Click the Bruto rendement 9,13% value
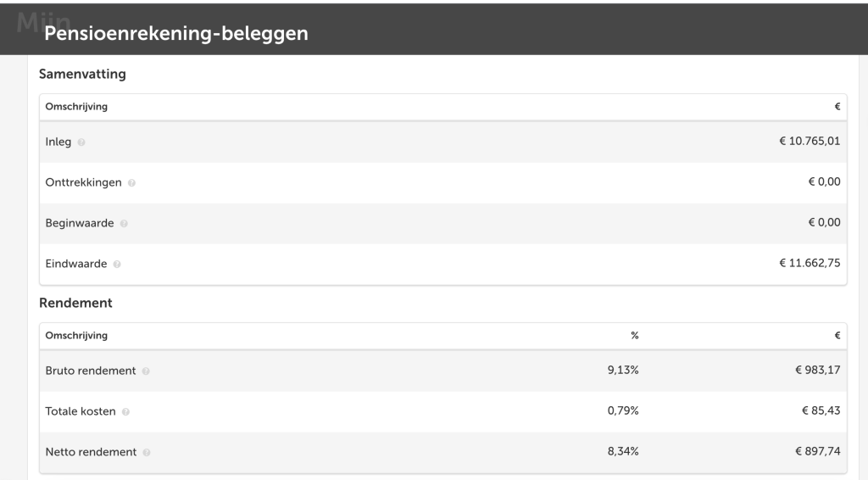The height and width of the screenshot is (480, 868). pyautogui.click(x=623, y=370)
